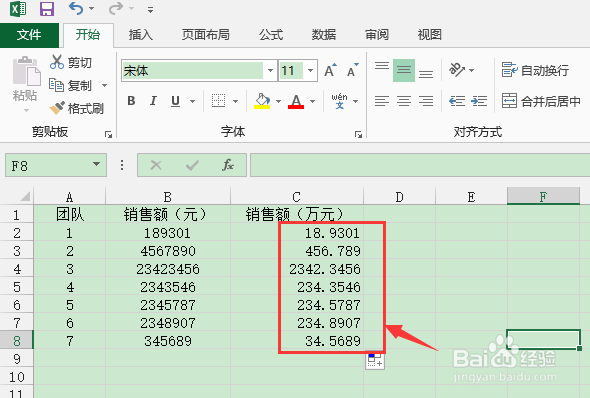Click the 粘贴 (Paste) clipboard icon

pyautogui.click(x=26, y=71)
